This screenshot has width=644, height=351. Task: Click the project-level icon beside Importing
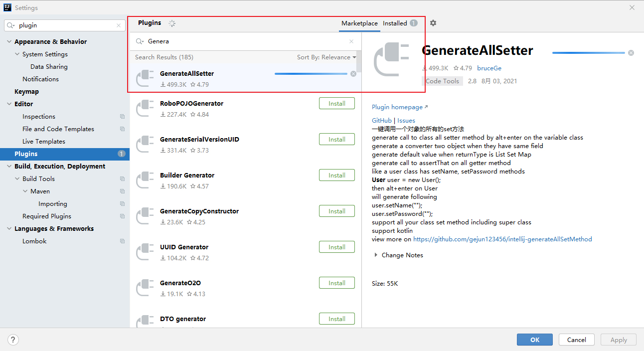tap(122, 204)
